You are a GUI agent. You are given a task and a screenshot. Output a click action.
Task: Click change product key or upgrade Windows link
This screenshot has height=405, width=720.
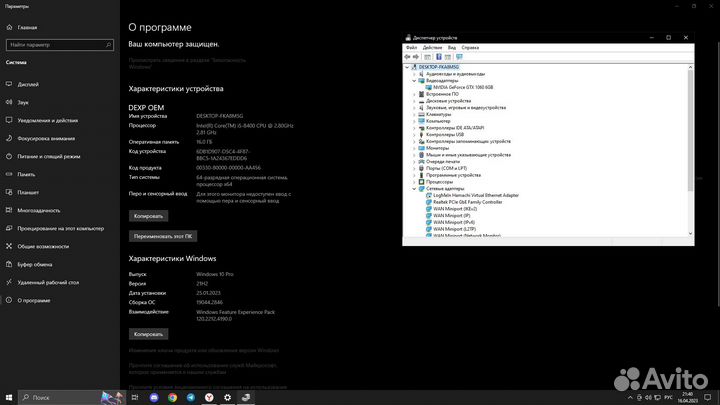click(x=204, y=350)
